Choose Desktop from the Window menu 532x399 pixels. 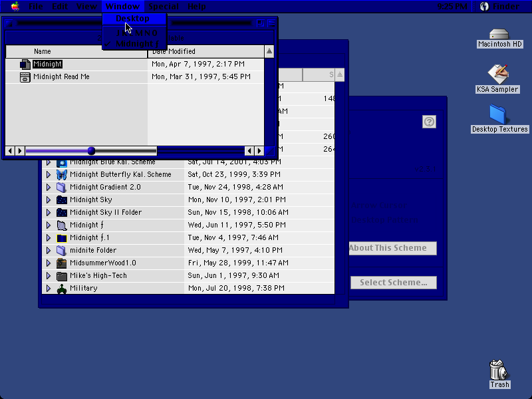point(134,19)
